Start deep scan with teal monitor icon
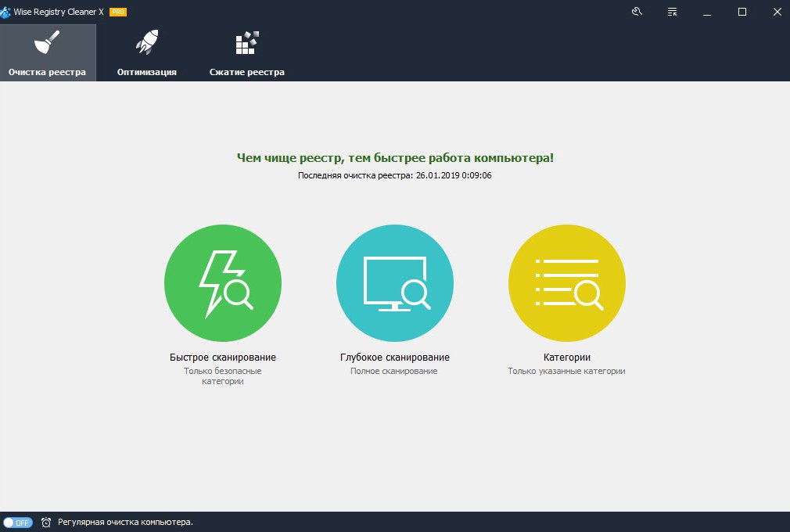The width and height of the screenshot is (790, 532). pyautogui.click(x=395, y=283)
